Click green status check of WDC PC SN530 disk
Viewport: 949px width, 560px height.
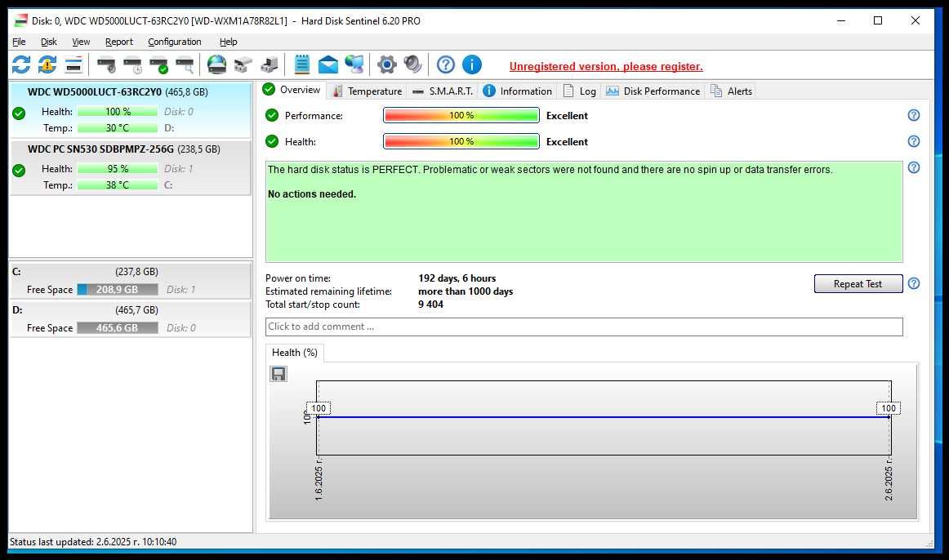[19, 170]
